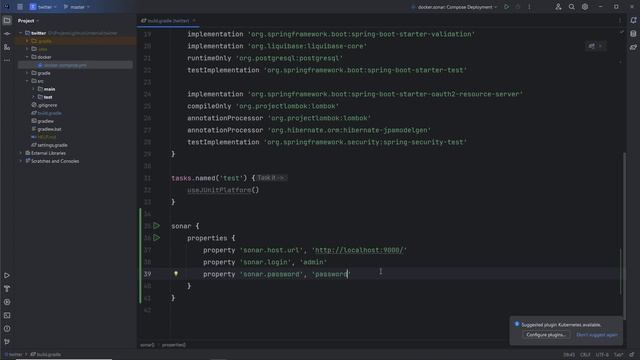640x360 pixels.
Task: Open Run tool window
Action: click(7, 276)
